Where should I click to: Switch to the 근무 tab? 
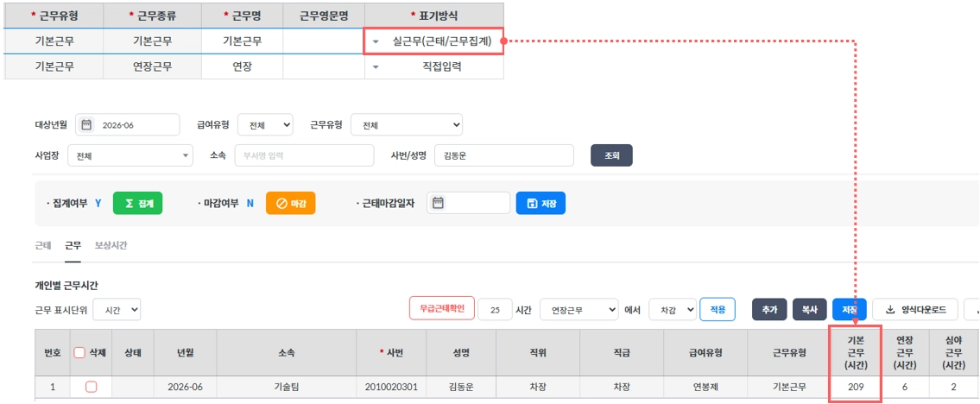(x=73, y=246)
